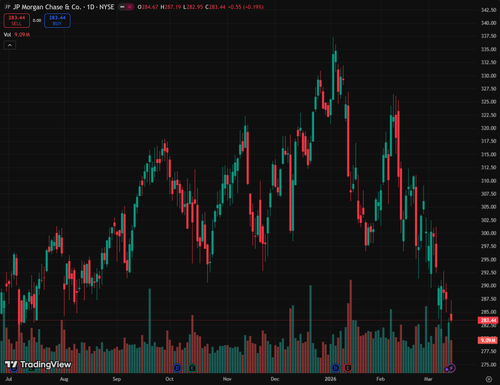Viewport: 500px width, 385px height.
Task: Click the Dec label on the time axis
Action: coord(275,379)
